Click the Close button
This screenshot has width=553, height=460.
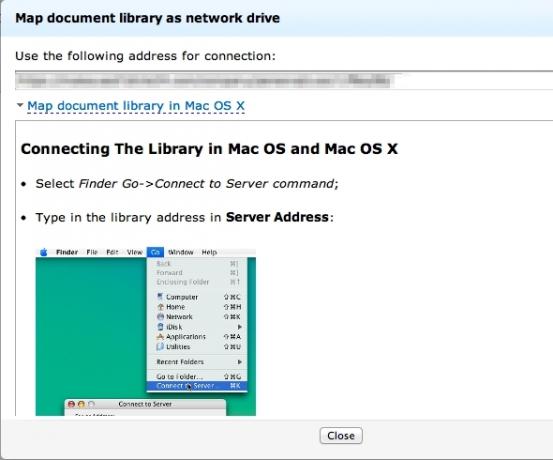341,436
